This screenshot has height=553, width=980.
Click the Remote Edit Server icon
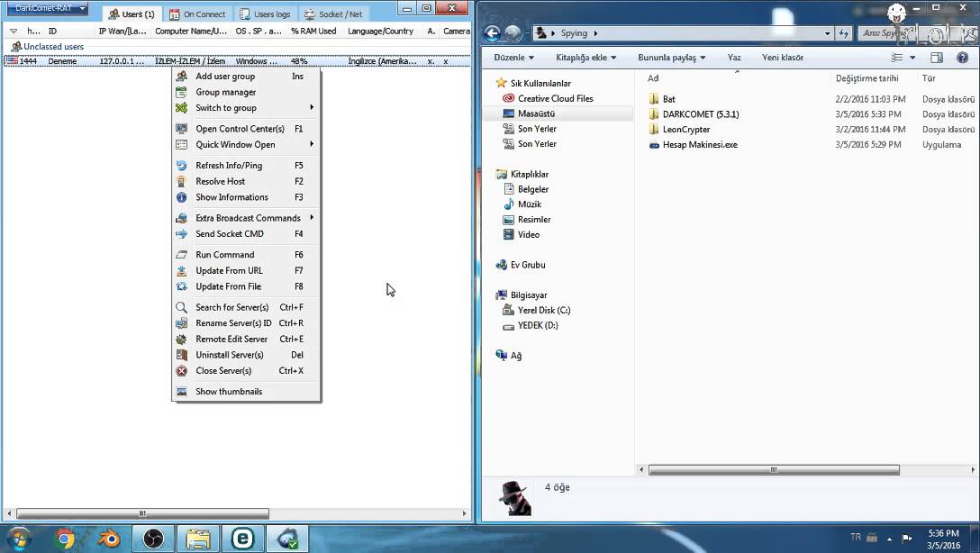(181, 340)
